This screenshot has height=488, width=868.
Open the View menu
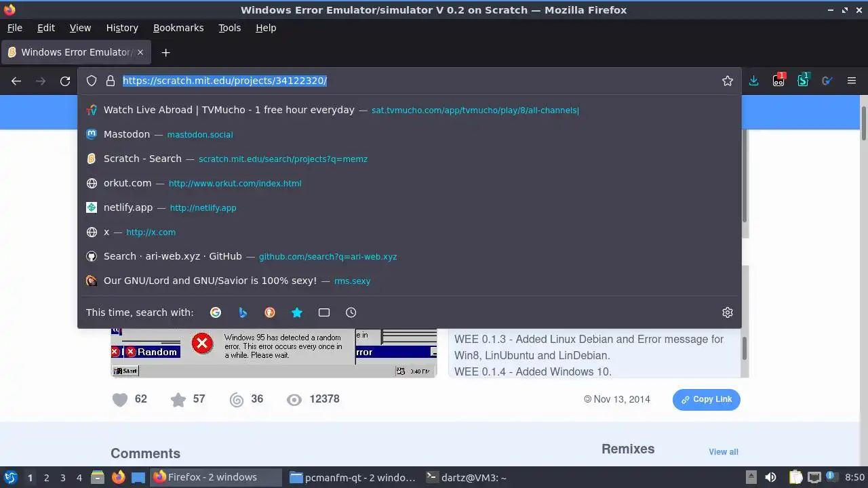pos(80,28)
